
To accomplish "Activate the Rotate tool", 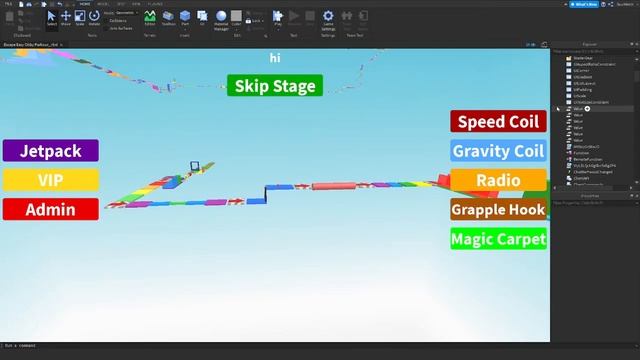I will [x=94, y=18].
